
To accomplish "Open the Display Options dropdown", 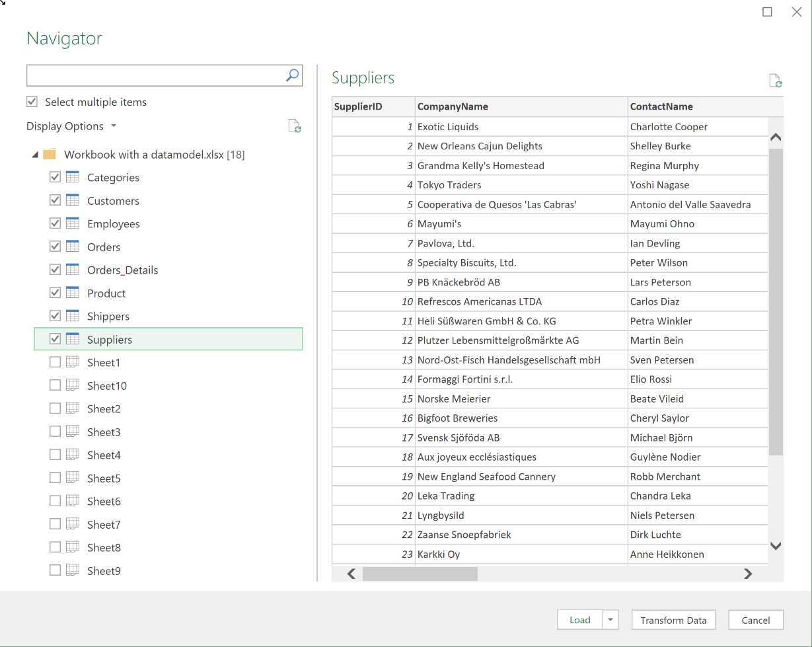I will point(71,126).
